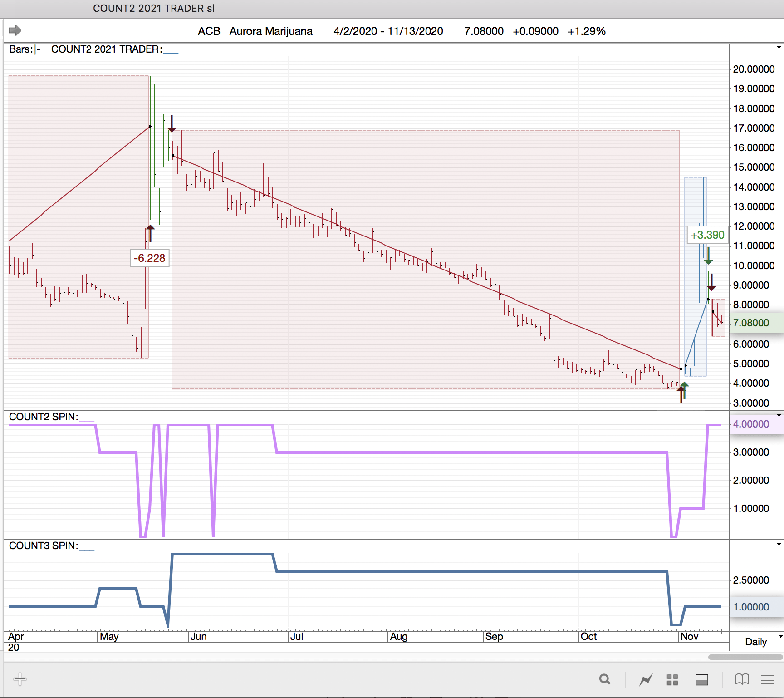This screenshot has height=698, width=784.
Task: Click the horizontal lines list icon
Action: coord(768,679)
